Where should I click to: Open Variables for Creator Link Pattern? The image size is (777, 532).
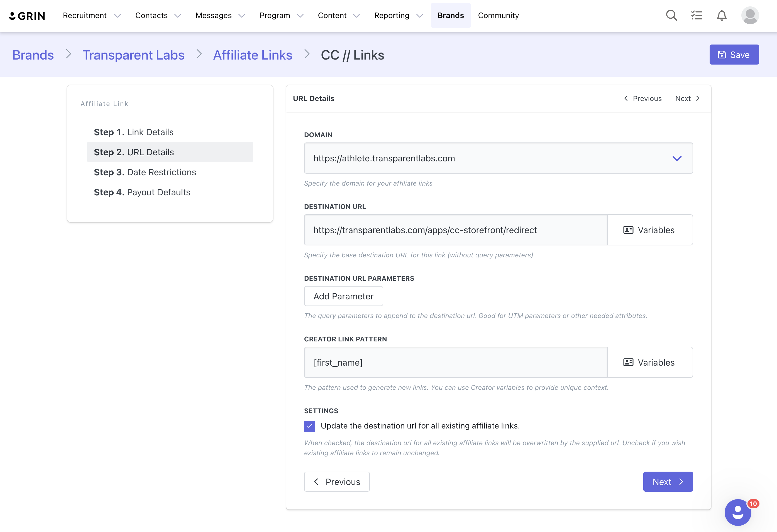(650, 362)
